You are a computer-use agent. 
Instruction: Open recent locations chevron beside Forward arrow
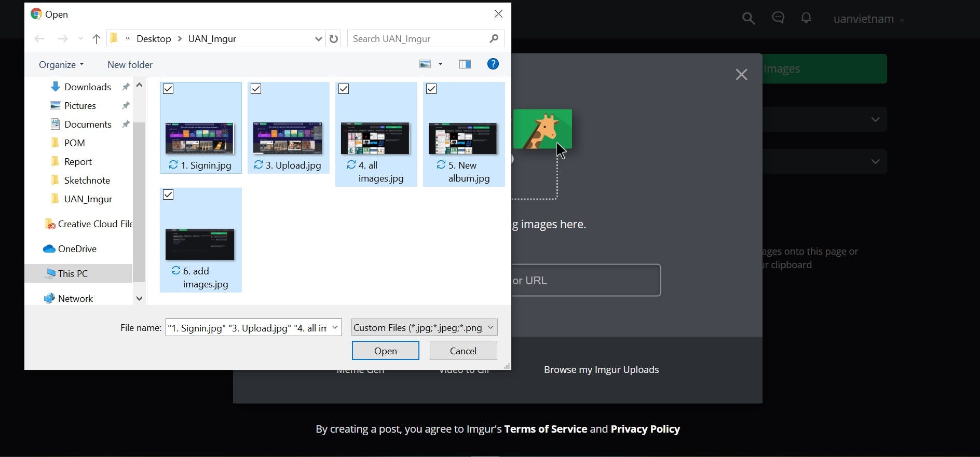pos(80,39)
